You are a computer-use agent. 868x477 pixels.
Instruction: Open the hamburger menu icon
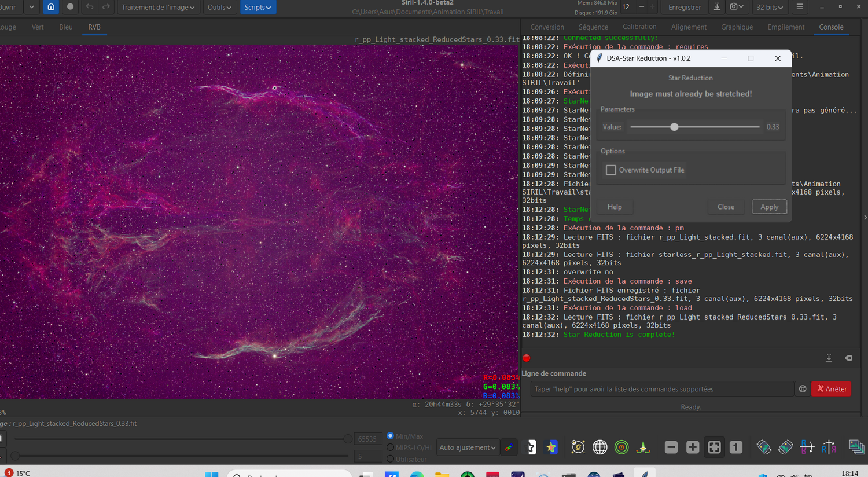point(800,7)
